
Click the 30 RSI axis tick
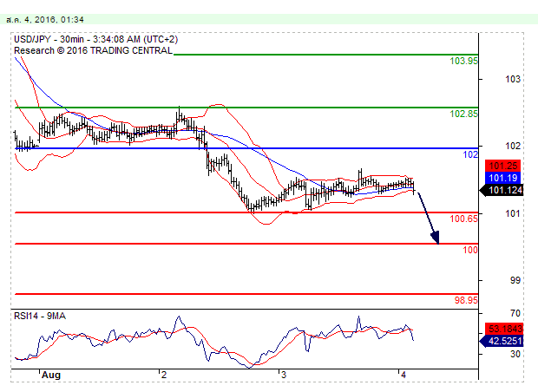pyautogui.click(x=515, y=354)
